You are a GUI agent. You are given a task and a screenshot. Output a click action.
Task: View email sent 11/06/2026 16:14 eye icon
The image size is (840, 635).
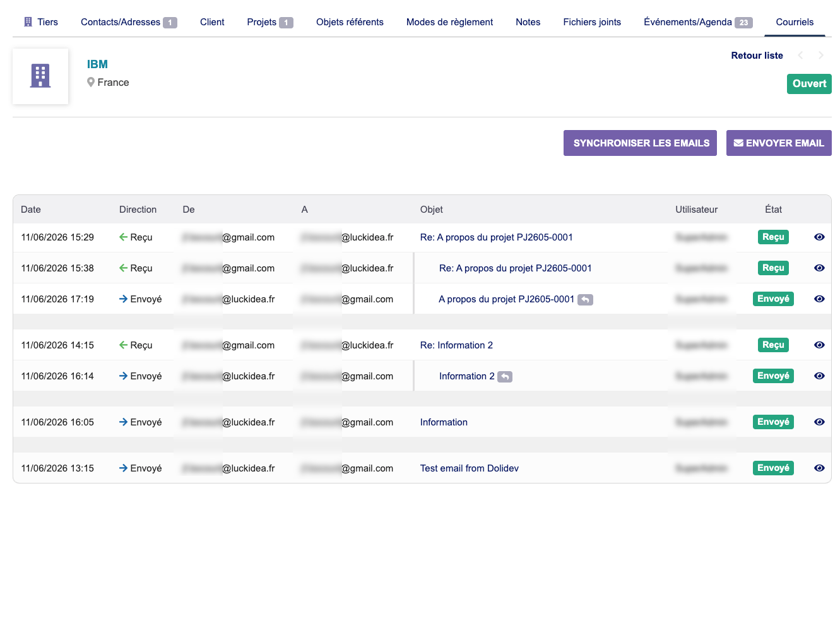click(x=819, y=376)
